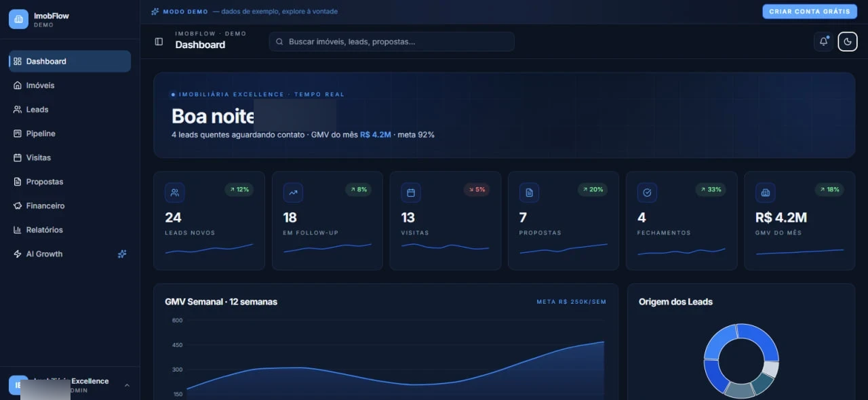
Task: Click the Em Follow-up trend icon
Action: (x=293, y=193)
